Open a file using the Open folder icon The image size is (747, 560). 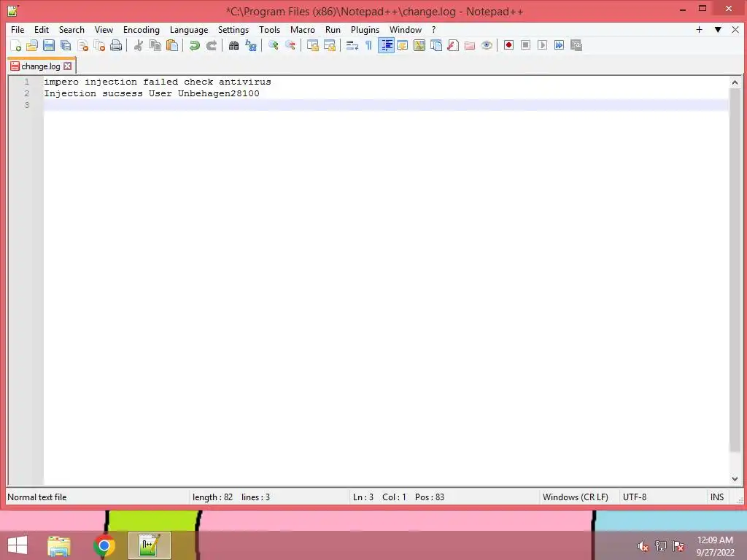[32, 45]
